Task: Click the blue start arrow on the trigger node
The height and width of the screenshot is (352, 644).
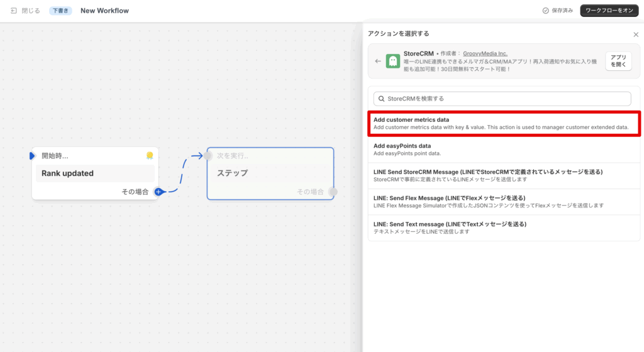Action: point(33,156)
